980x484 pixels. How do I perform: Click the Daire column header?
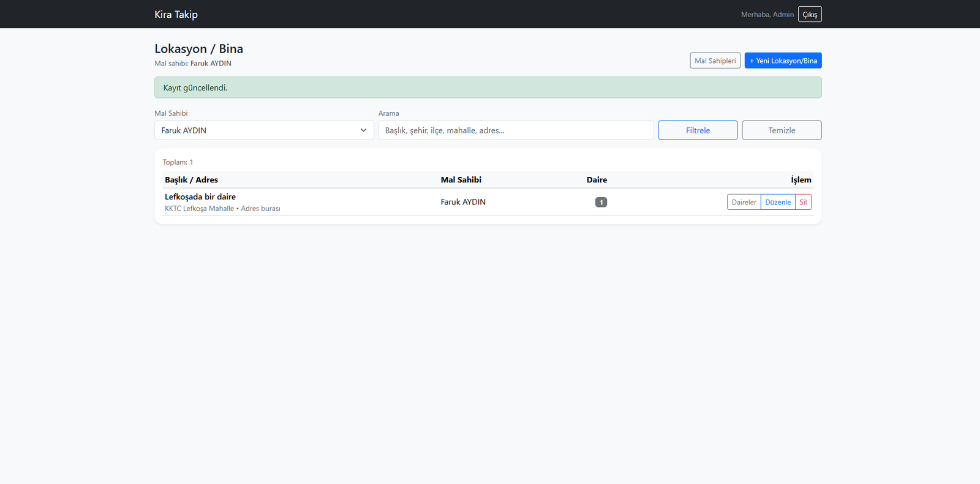(x=597, y=180)
